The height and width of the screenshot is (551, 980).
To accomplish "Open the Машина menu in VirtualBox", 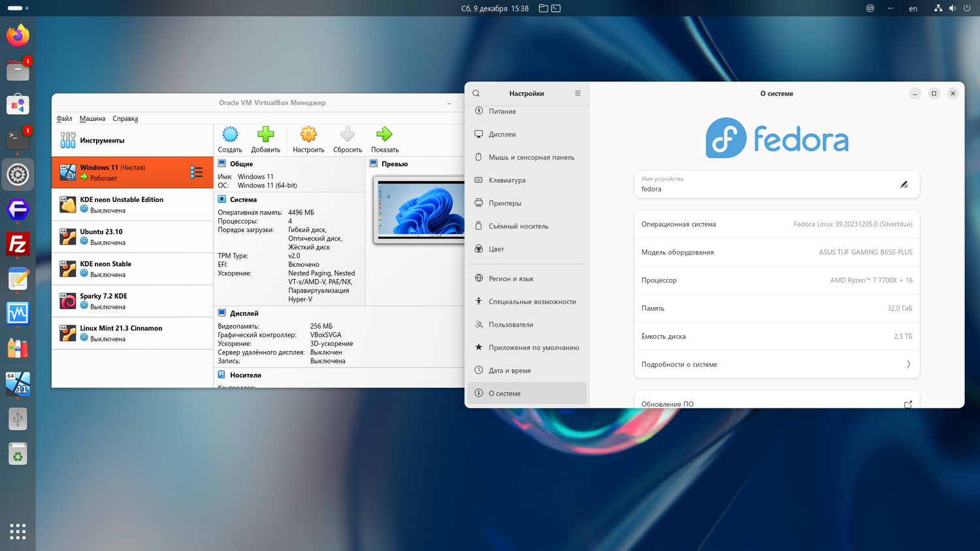I will point(93,119).
